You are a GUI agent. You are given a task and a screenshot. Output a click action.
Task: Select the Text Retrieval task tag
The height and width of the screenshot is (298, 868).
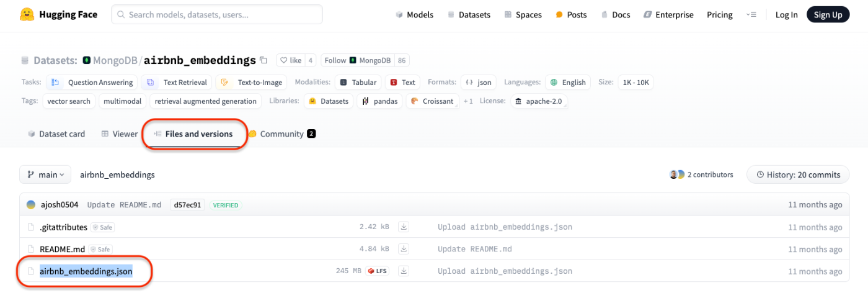[x=177, y=83]
